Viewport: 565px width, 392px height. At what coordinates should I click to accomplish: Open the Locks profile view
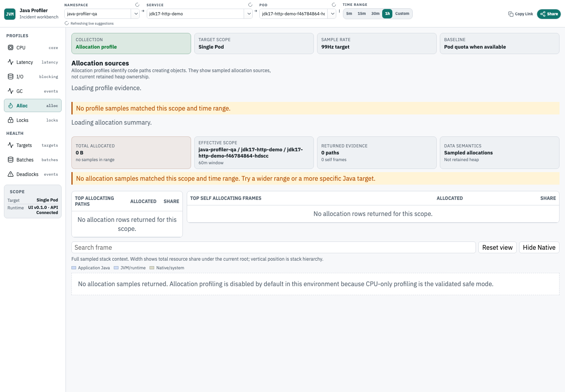pyautogui.click(x=33, y=120)
